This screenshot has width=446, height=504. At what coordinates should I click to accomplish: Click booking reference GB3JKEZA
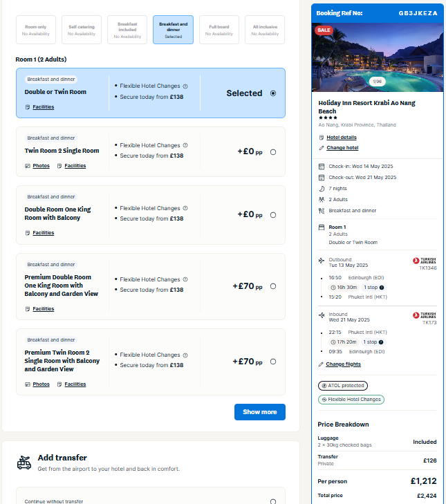point(418,13)
